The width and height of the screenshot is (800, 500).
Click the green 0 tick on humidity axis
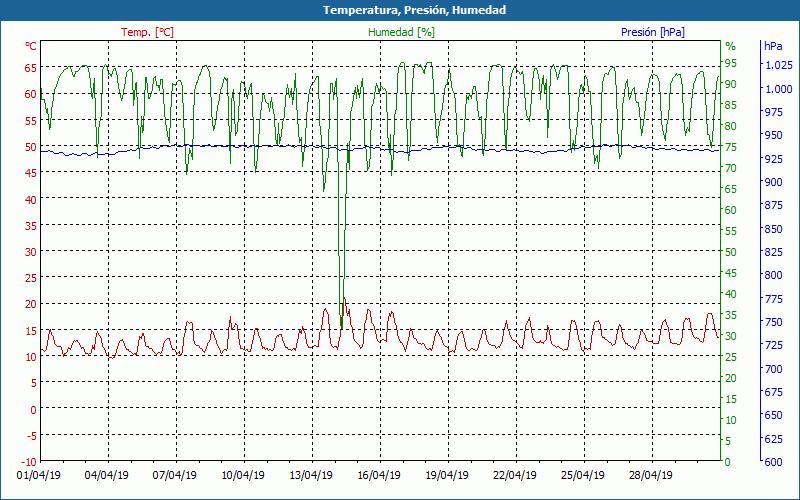coord(728,462)
